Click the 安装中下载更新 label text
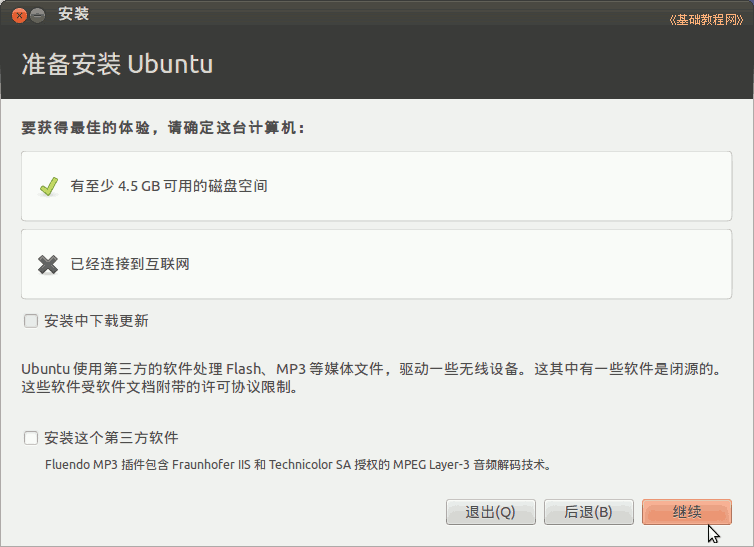The width and height of the screenshot is (754, 547). point(97,321)
